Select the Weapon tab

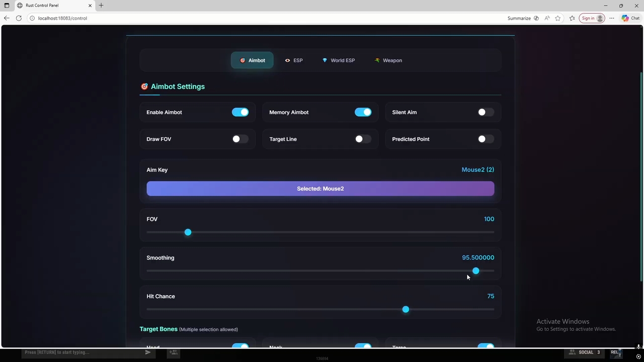click(388, 60)
